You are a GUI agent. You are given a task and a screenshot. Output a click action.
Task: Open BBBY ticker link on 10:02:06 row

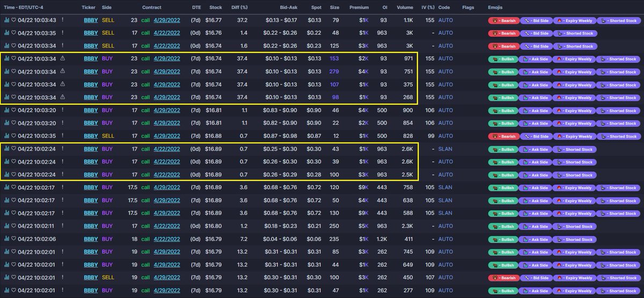[91, 239]
